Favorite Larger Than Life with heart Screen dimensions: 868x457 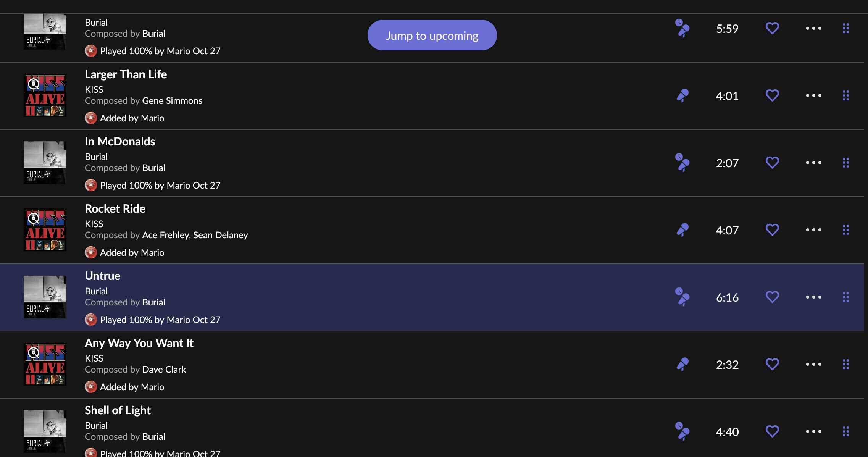(x=772, y=95)
